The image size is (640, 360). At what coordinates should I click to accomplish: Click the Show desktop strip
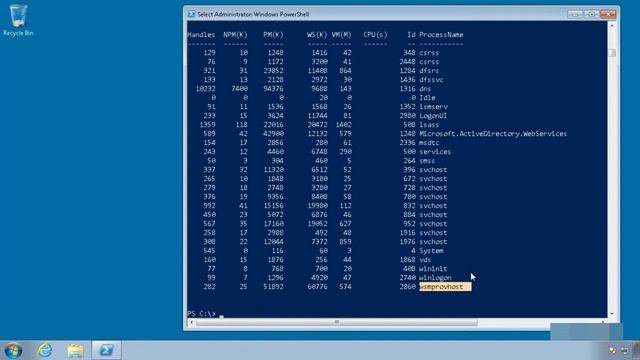(637, 350)
